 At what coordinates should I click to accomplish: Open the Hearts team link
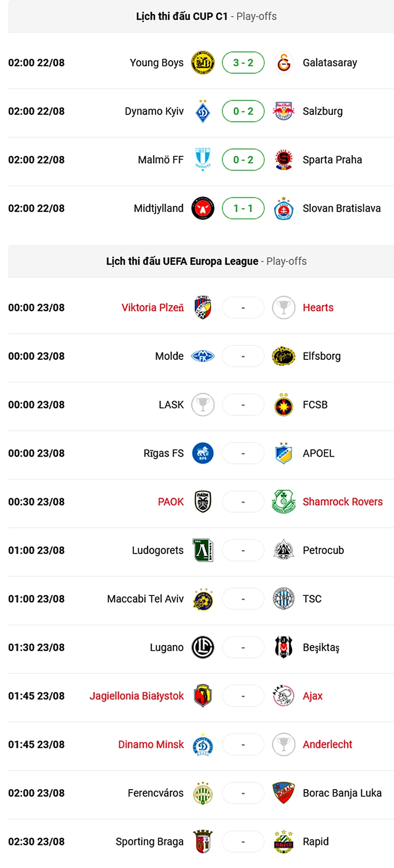click(x=318, y=308)
